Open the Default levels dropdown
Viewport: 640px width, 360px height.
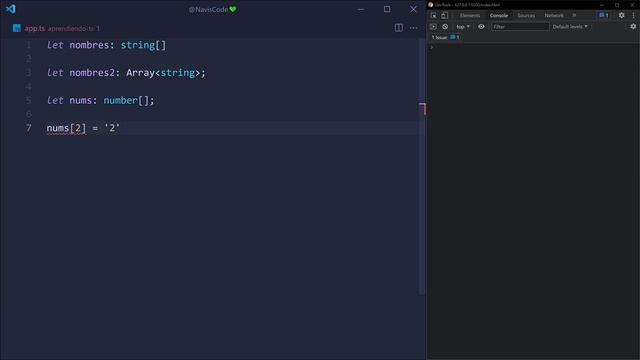(x=570, y=27)
